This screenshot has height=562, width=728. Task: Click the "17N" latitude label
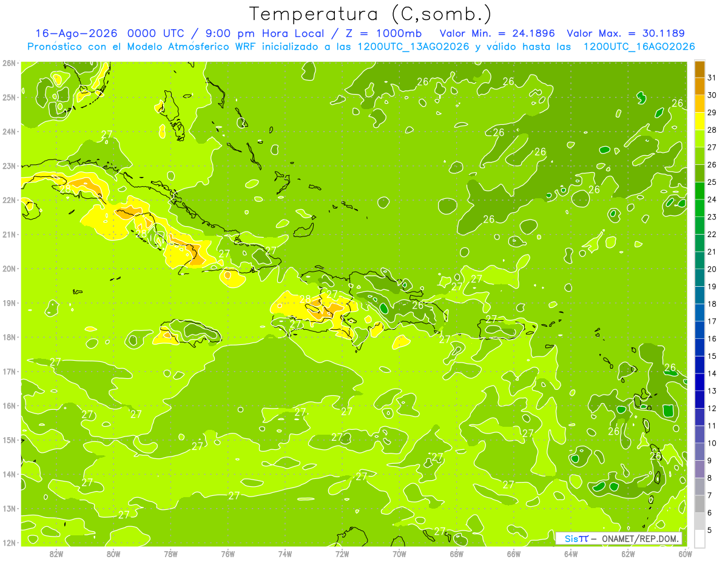pos(9,371)
